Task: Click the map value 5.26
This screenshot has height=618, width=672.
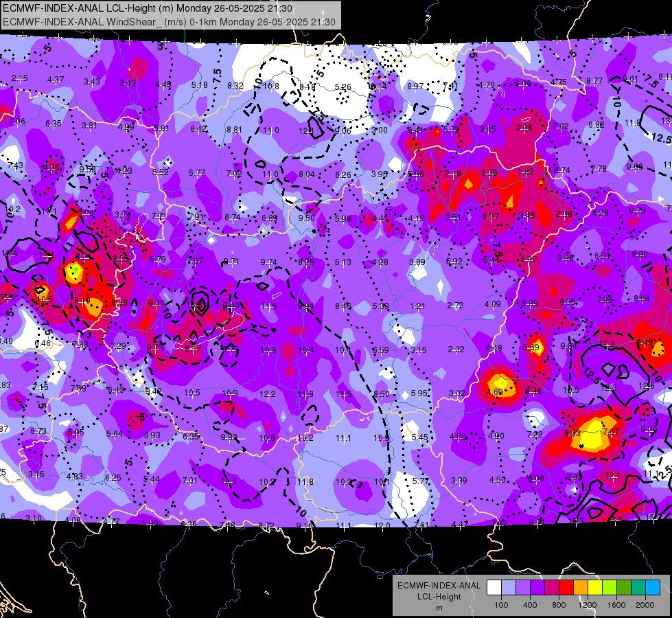Action: pyautogui.click(x=343, y=87)
